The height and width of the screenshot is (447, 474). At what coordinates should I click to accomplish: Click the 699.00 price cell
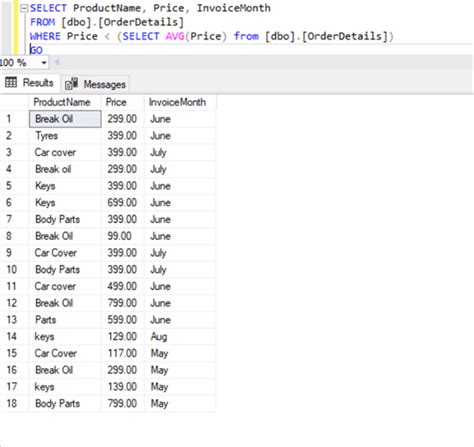click(x=123, y=203)
